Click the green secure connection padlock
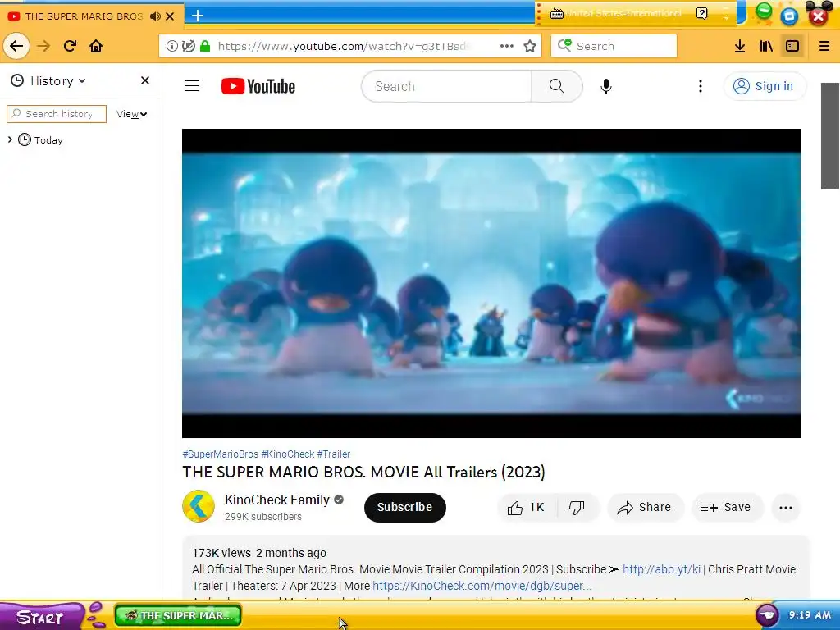The height and width of the screenshot is (630, 840). pos(204,46)
